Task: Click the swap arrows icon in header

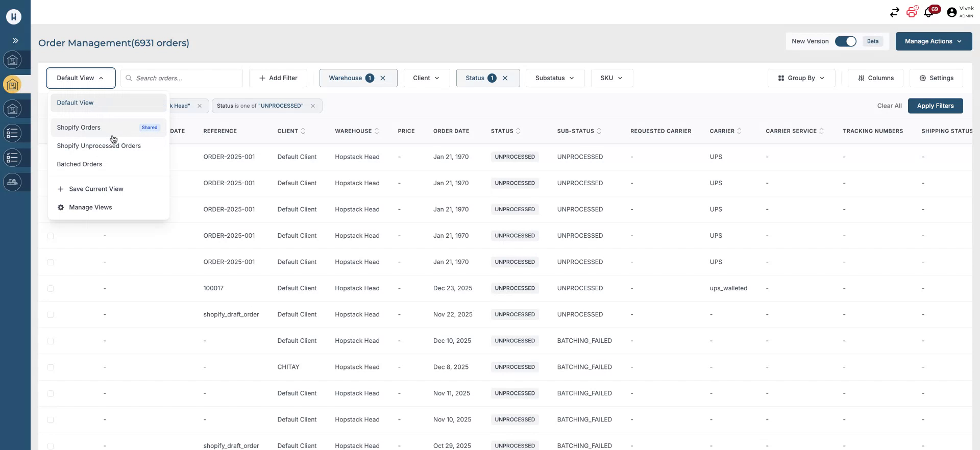Action: click(x=894, y=13)
